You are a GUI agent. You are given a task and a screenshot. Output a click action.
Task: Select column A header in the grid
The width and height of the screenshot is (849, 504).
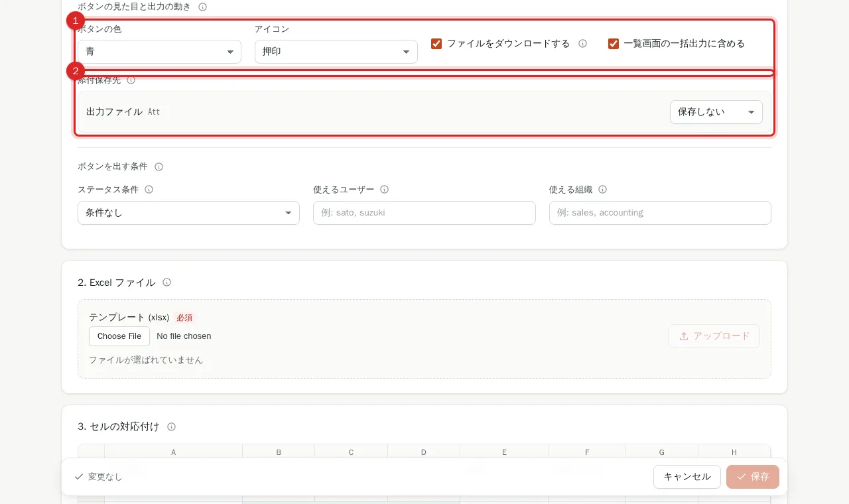pos(174,452)
